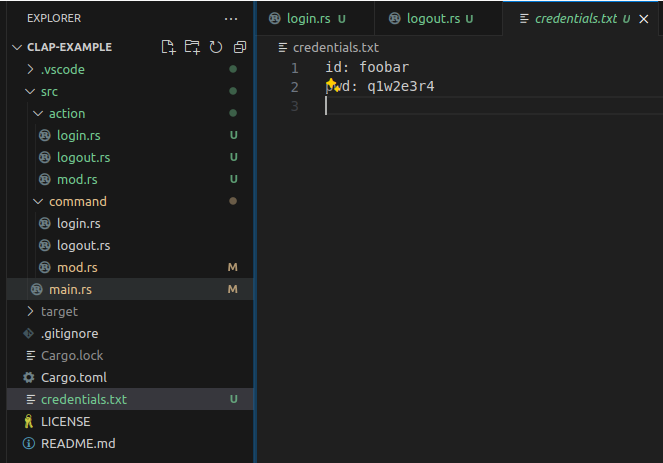Viewport: 663px width, 463px height.
Task: Open Cargo.toml with the gear icon
Action: [x=73, y=377]
